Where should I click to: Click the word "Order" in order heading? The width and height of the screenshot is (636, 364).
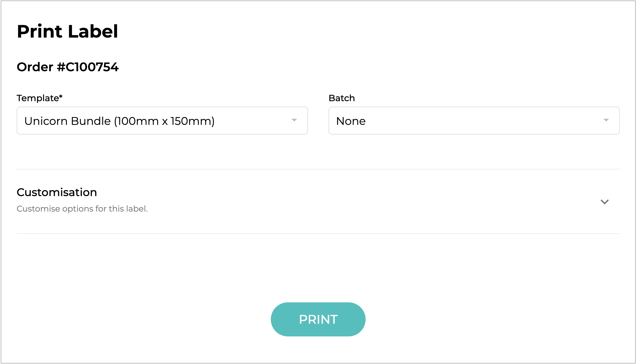tap(35, 67)
